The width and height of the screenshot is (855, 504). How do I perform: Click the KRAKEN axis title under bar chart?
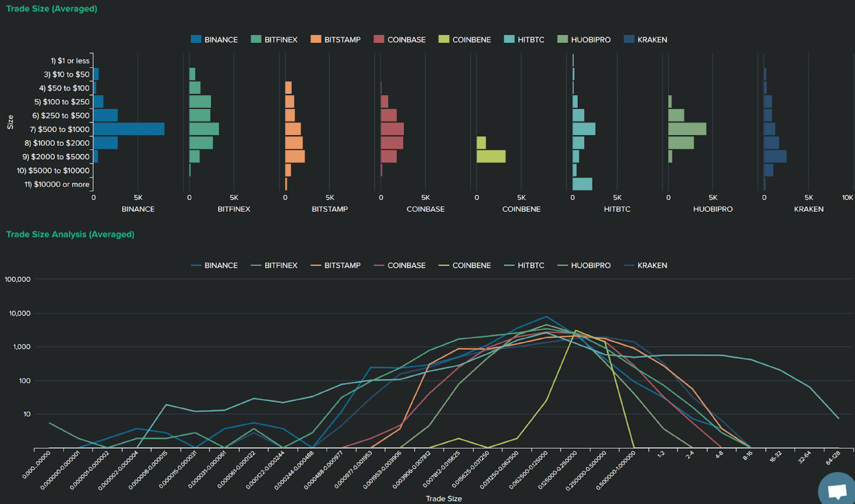(x=808, y=209)
